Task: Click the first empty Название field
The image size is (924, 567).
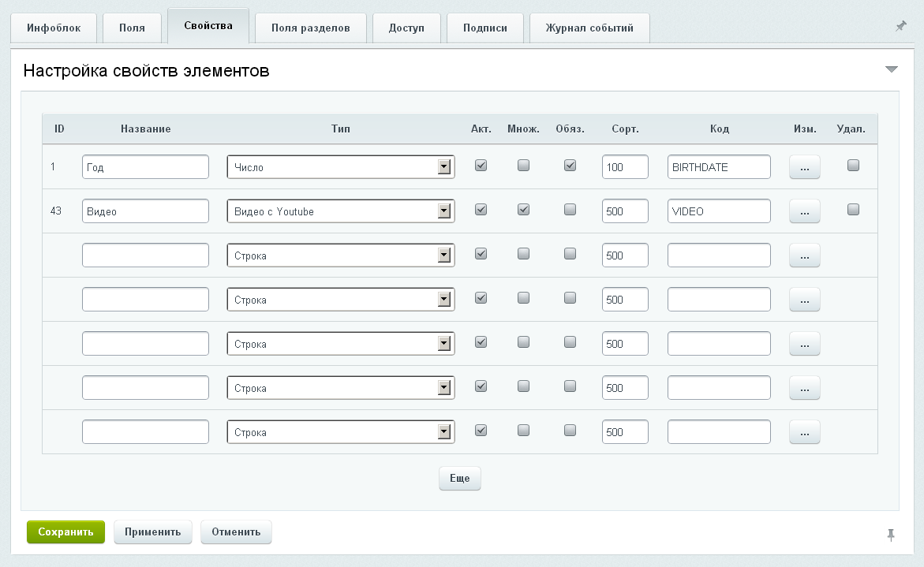Action: [x=145, y=256]
